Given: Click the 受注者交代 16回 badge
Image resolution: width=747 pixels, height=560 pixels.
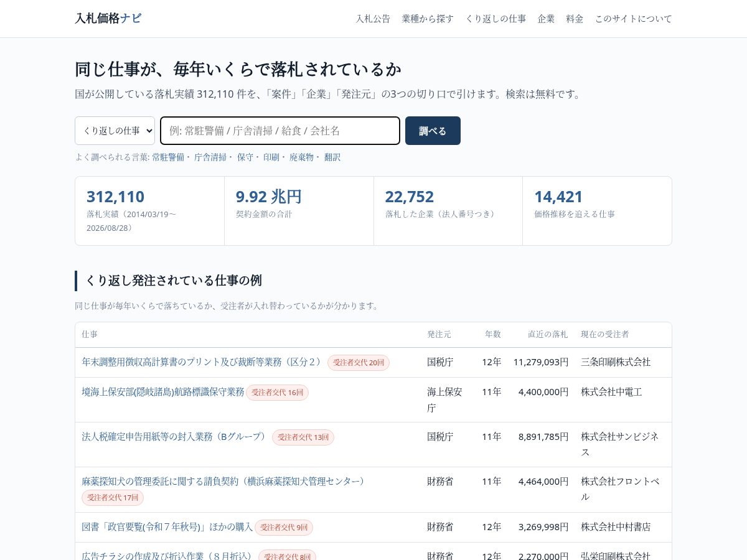Looking at the screenshot, I should 277,393.
